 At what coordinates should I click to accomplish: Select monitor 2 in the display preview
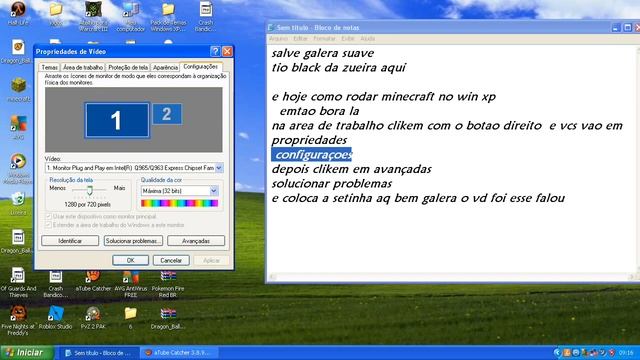coord(167,114)
